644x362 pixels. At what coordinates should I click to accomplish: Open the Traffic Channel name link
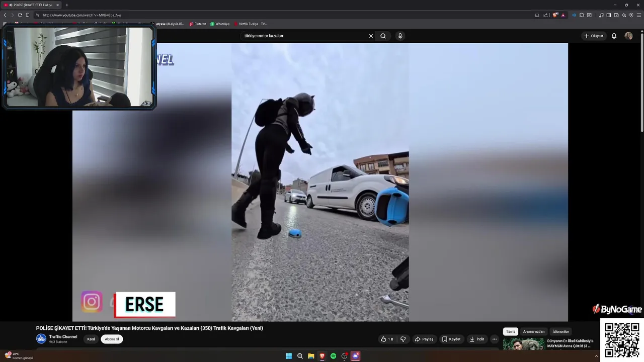point(63,337)
